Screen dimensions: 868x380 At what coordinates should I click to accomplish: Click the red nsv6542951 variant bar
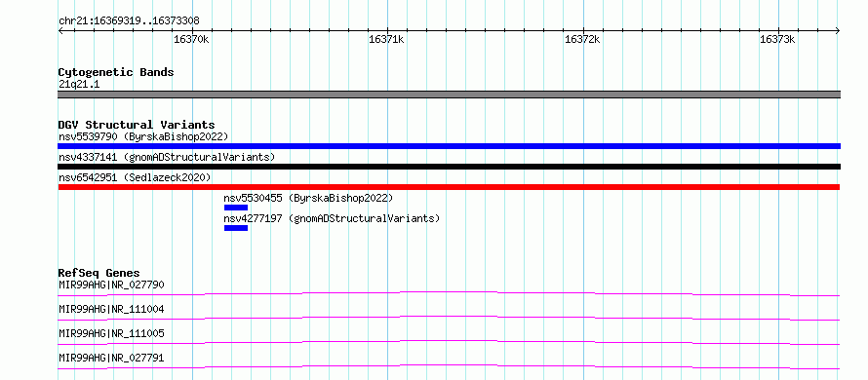[449, 187]
